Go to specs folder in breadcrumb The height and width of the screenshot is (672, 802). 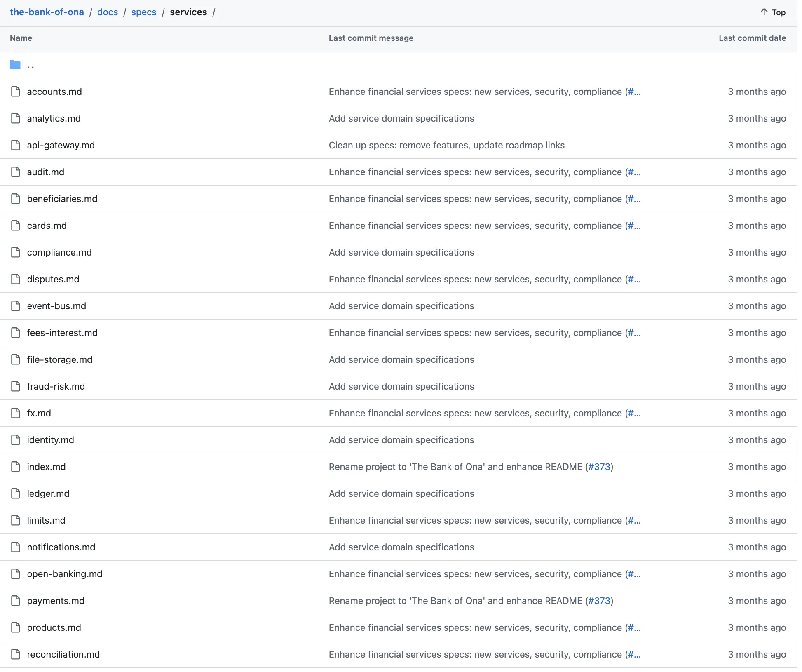(x=144, y=12)
